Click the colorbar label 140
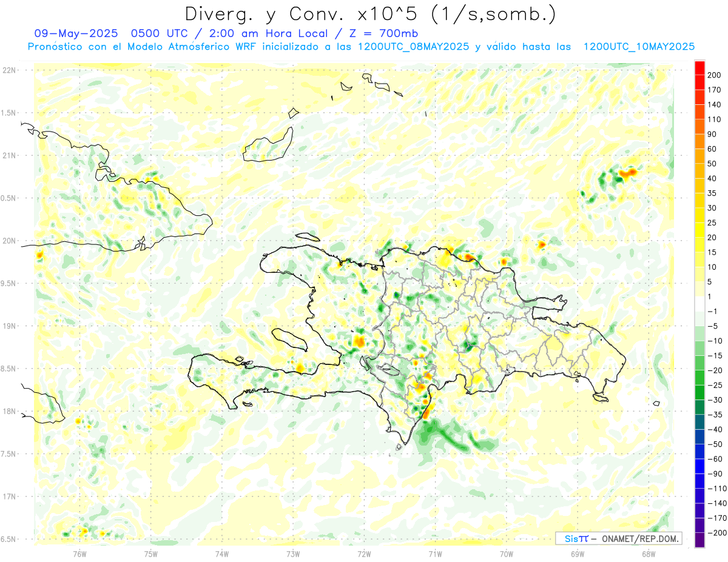Image resolution: width=728 pixels, height=562 pixels. [715, 105]
